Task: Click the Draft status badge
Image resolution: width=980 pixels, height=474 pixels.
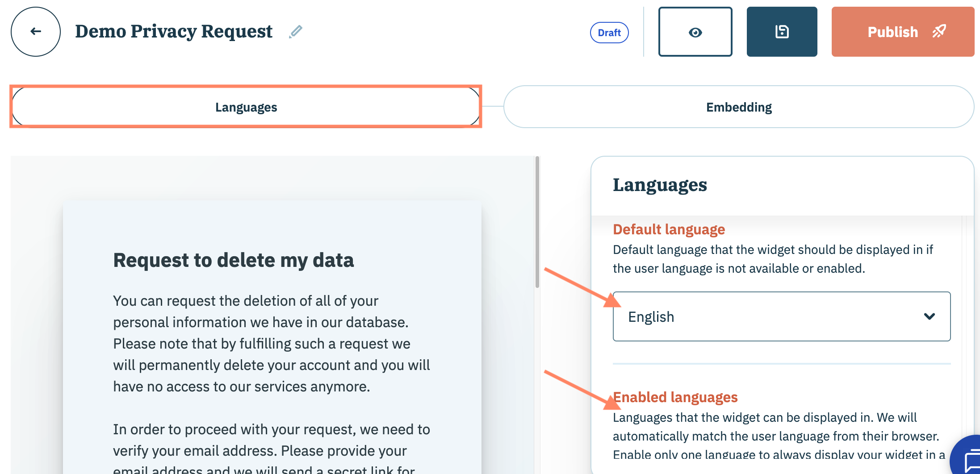Action: pyautogui.click(x=609, y=33)
